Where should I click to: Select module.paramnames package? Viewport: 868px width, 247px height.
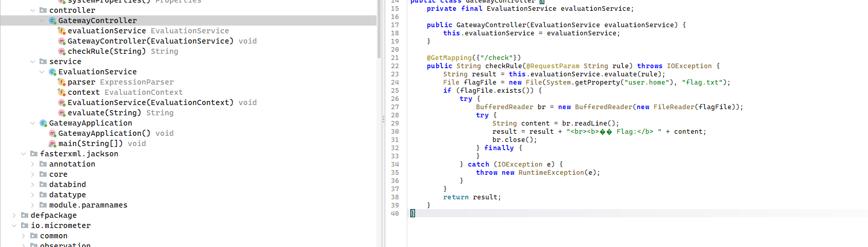[88, 205]
